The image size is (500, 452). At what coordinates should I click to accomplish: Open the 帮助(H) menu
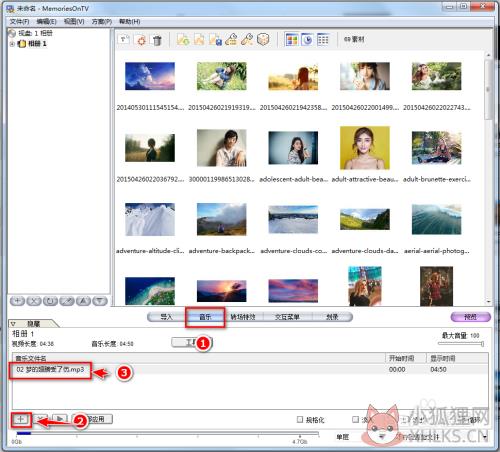(130, 22)
